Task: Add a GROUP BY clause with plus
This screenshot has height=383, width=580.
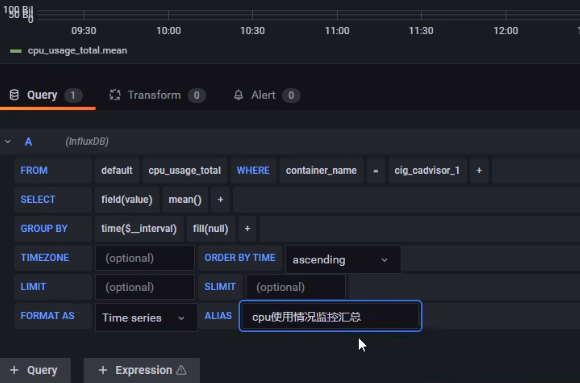Action: 247,228
